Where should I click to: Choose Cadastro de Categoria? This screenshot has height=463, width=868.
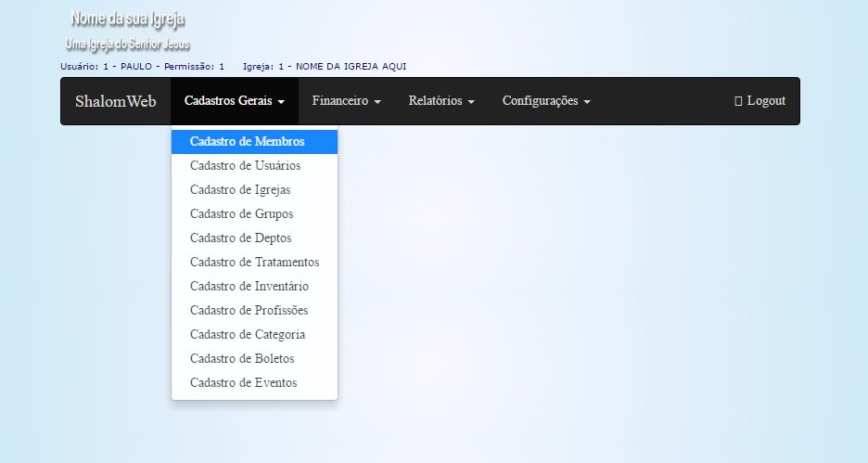click(x=255, y=335)
